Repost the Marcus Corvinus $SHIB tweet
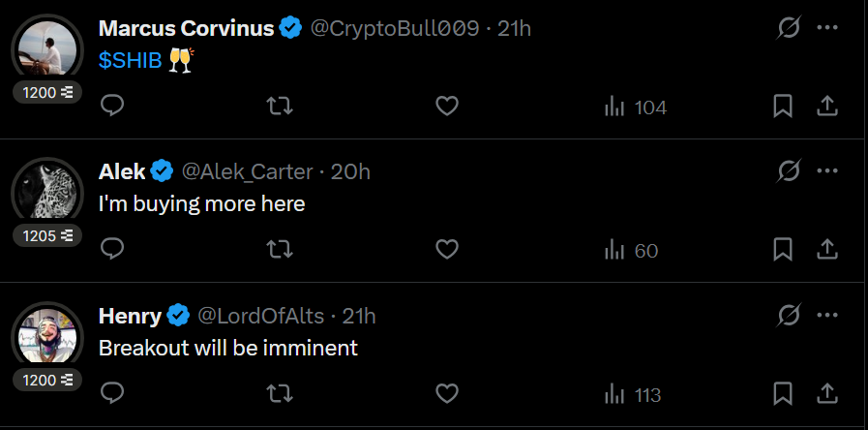This screenshot has width=868, height=430. pyautogui.click(x=280, y=107)
